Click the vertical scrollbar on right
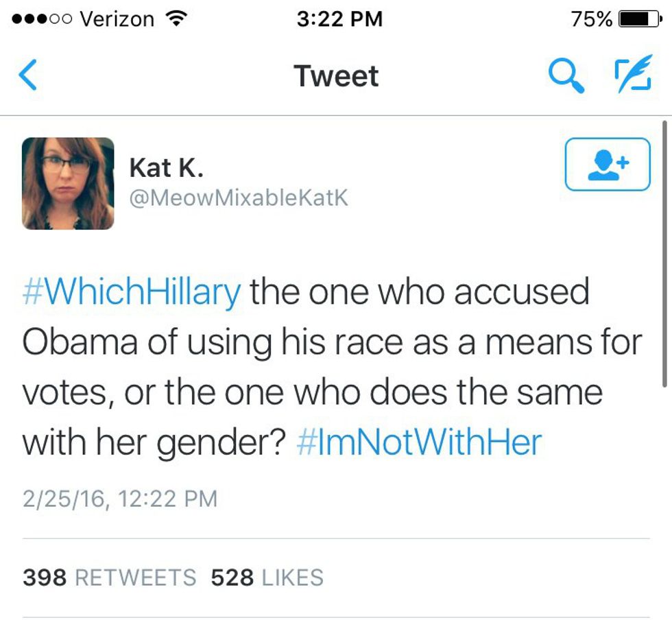The image size is (672, 620). point(664,254)
